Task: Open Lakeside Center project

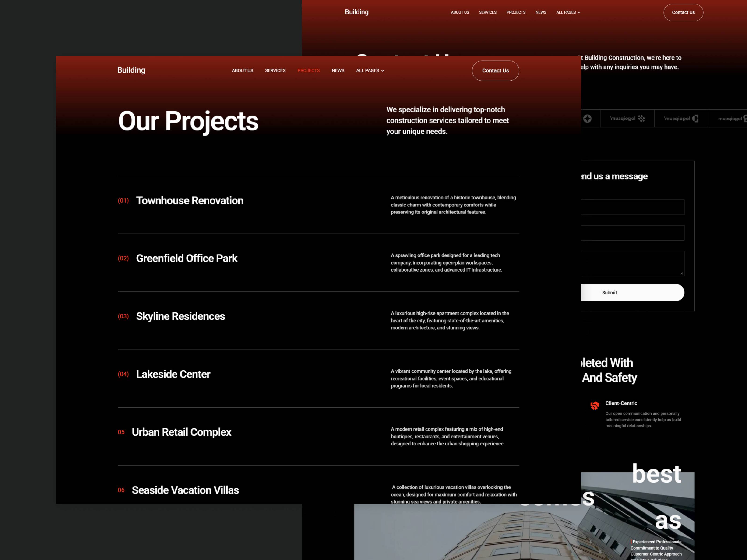Action: click(x=173, y=374)
